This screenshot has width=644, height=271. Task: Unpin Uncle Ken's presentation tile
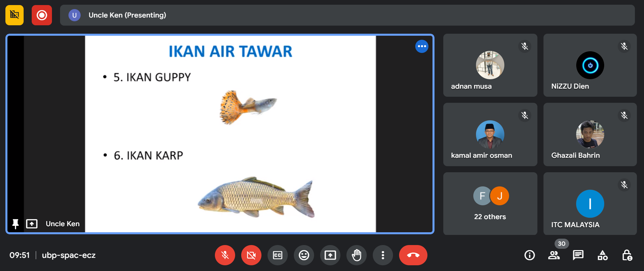[16, 224]
